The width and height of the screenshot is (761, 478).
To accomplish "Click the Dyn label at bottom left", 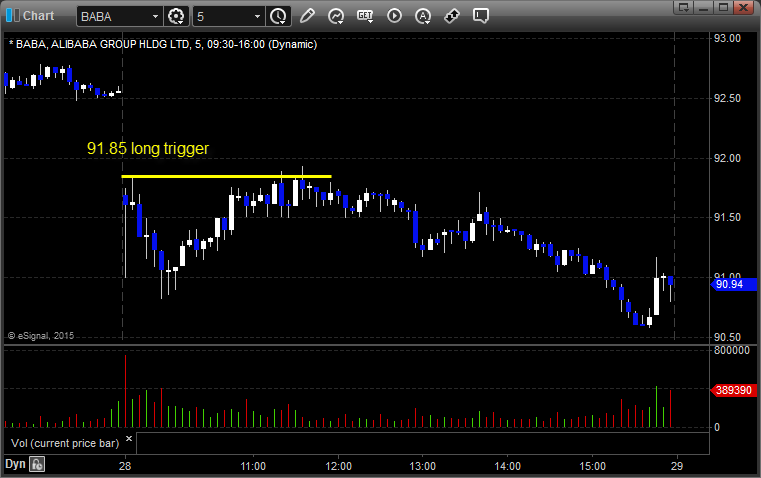I will point(15,464).
